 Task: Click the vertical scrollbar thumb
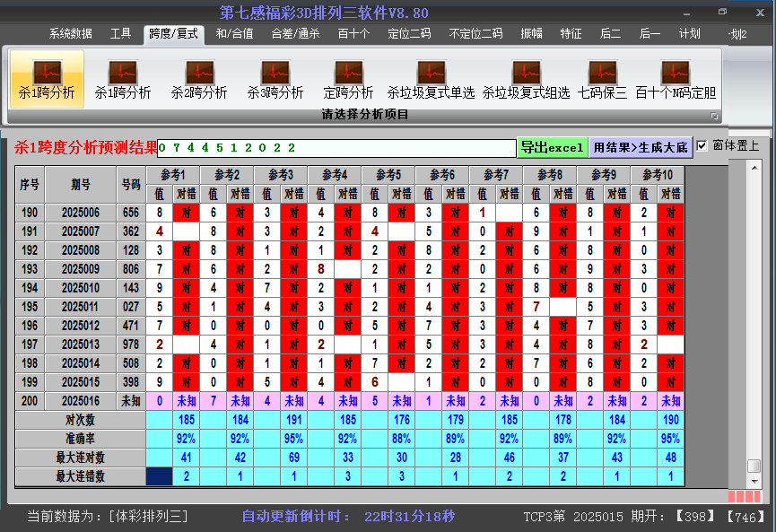754,467
